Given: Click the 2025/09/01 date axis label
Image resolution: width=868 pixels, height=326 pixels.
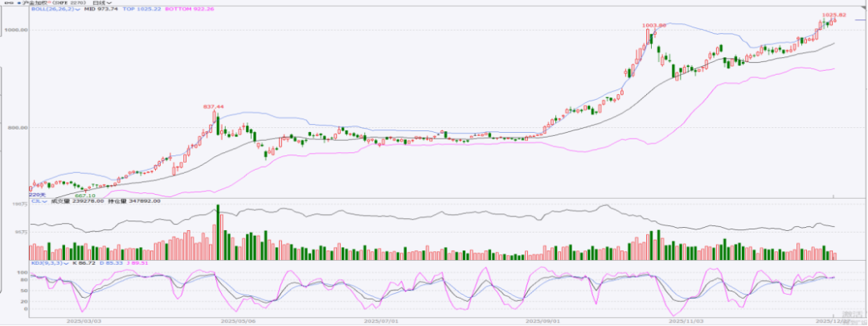Looking at the screenshot, I should [x=542, y=320].
